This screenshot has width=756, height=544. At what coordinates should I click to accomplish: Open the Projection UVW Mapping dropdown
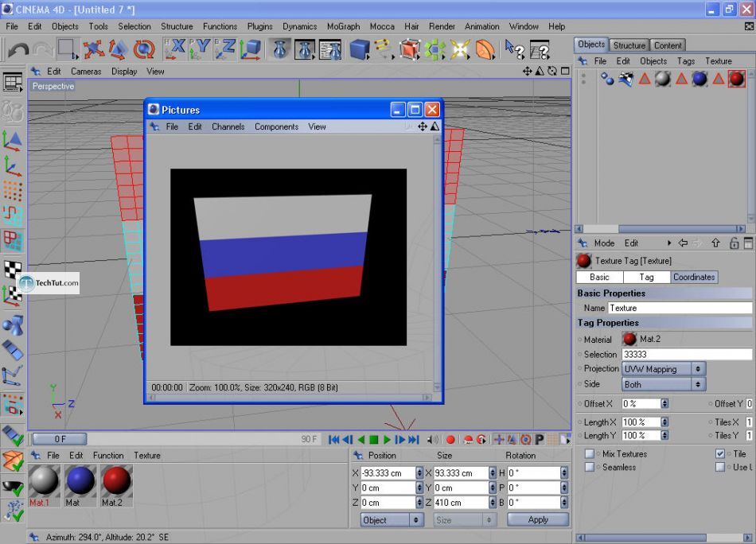664,369
